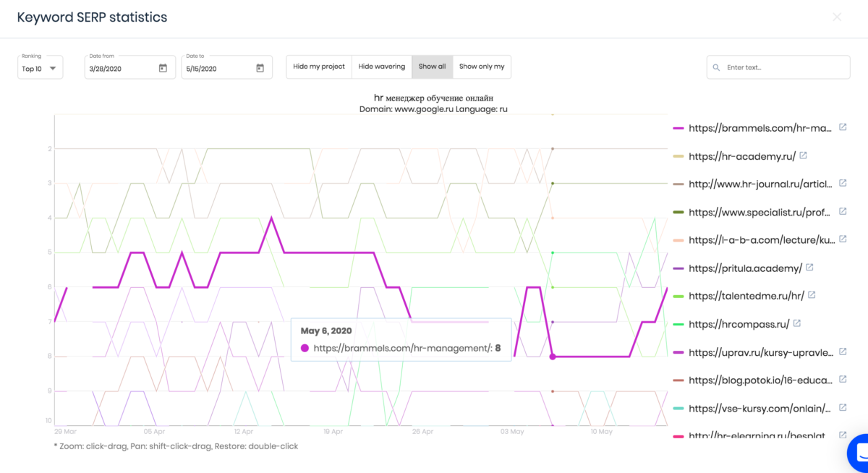This screenshot has height=473, width=868.
Task: Select the Hide my project option
Action: pos(319,67)
